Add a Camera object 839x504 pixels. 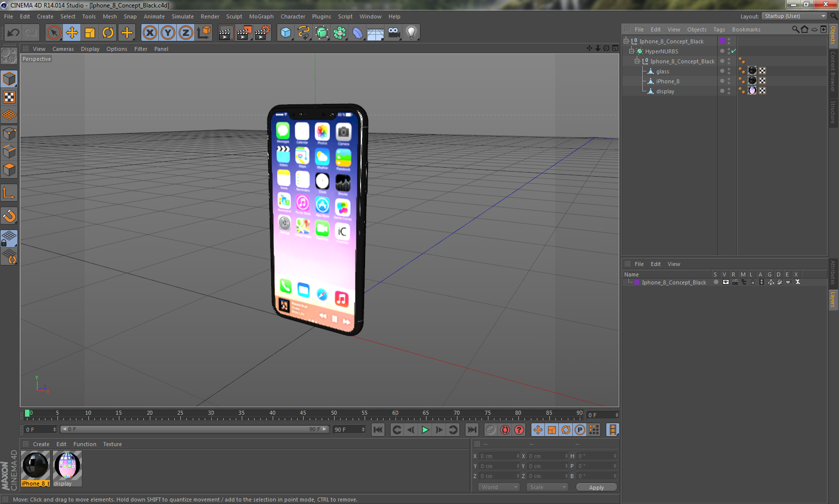tap(394, 33)
